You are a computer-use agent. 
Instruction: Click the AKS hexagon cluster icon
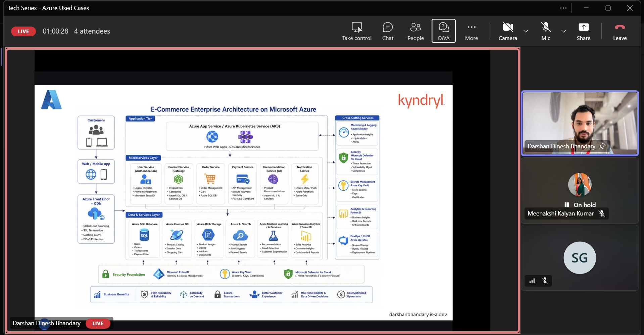click(245, 137)
